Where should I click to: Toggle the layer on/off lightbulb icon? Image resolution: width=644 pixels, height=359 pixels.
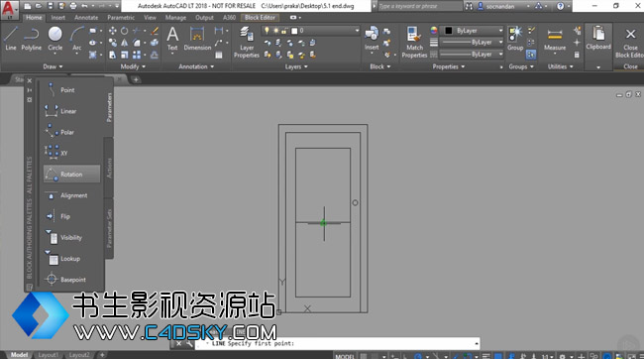267,31
